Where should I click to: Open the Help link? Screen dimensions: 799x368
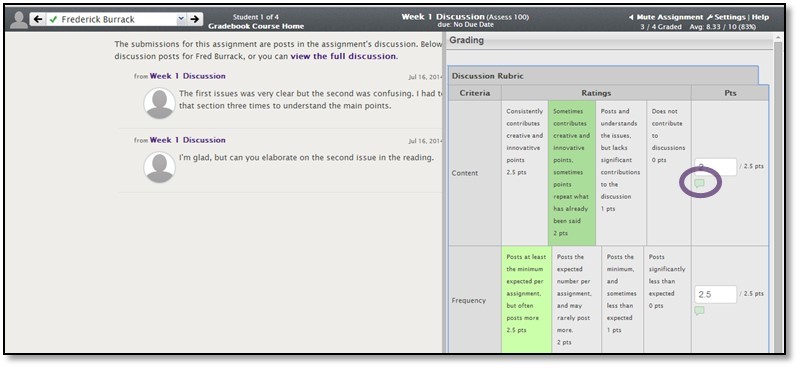pyautogui.click(x=760, y=17)
